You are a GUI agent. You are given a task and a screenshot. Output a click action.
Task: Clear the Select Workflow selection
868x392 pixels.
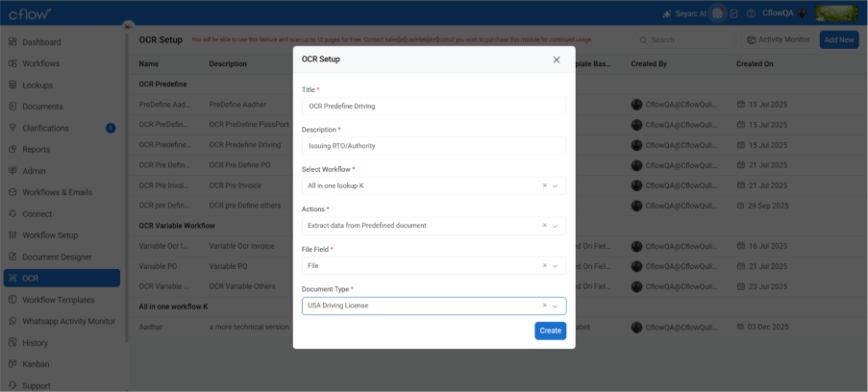544,185
